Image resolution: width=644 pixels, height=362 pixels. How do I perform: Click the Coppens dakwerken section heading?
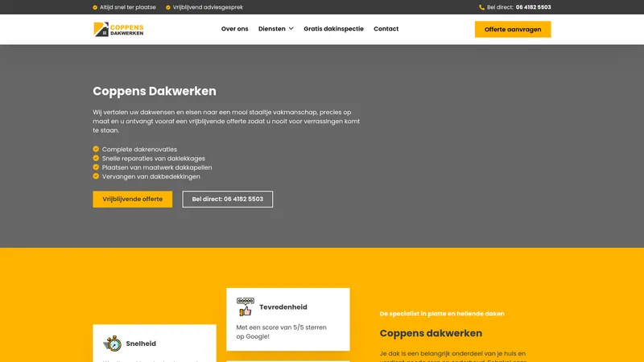tap(431, 333)
